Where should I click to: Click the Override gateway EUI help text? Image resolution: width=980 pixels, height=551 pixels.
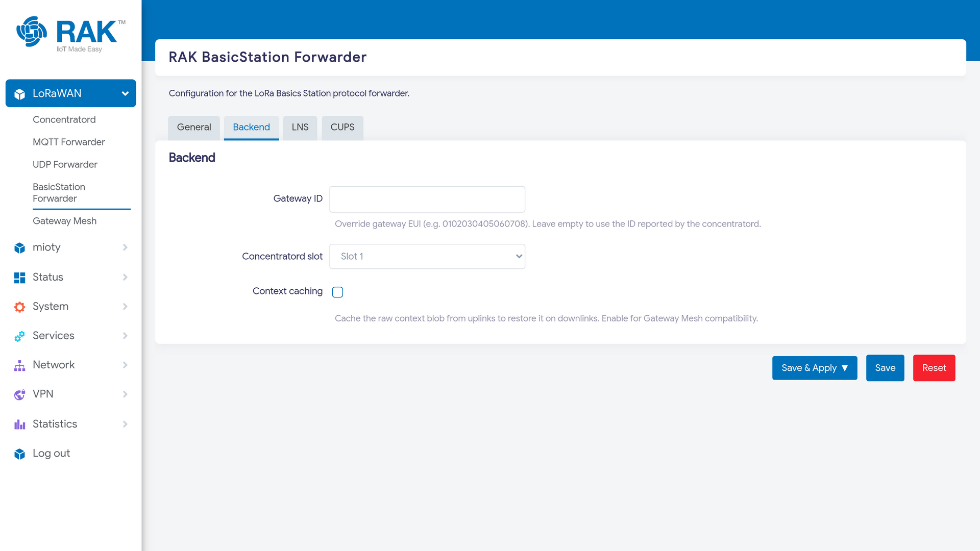548,224
